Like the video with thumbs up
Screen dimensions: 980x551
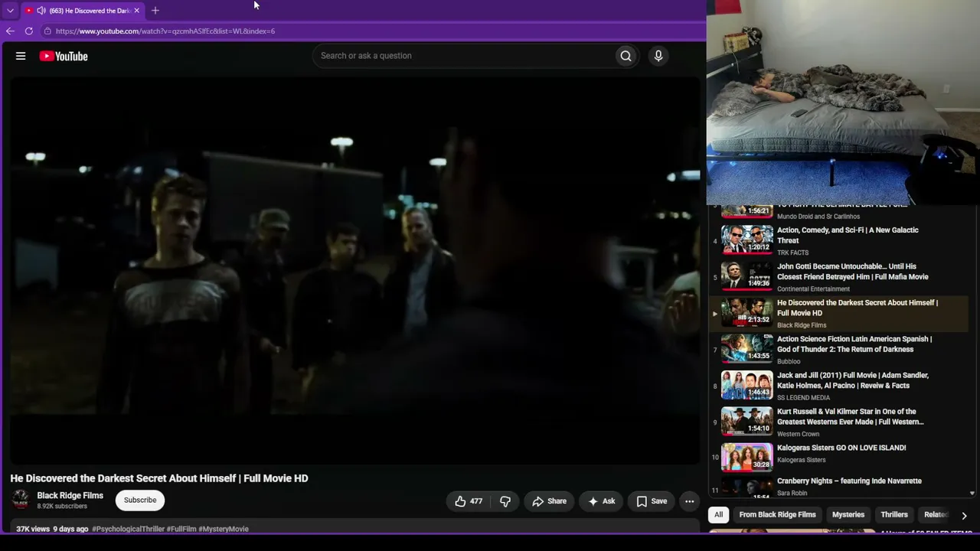[469, 501]
